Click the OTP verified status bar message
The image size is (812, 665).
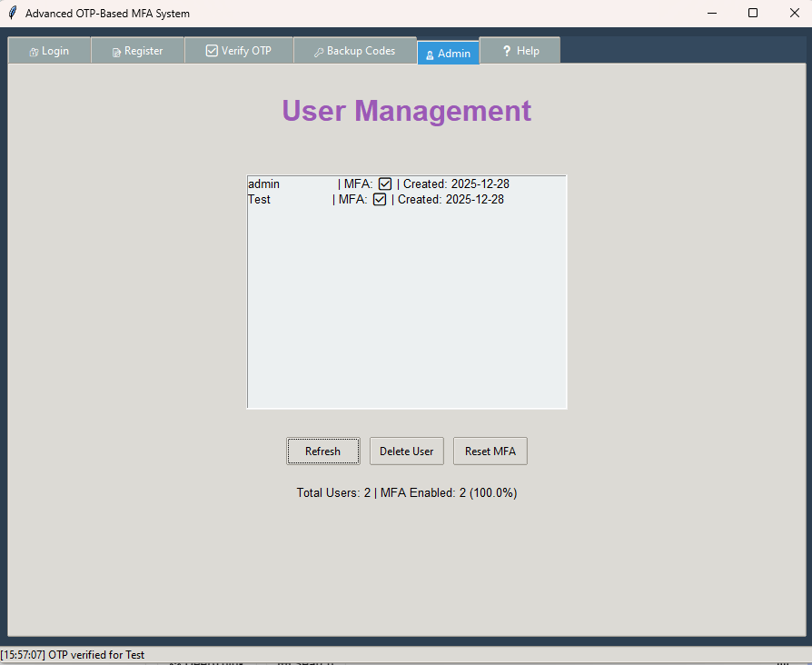click(x=73, y=655)
